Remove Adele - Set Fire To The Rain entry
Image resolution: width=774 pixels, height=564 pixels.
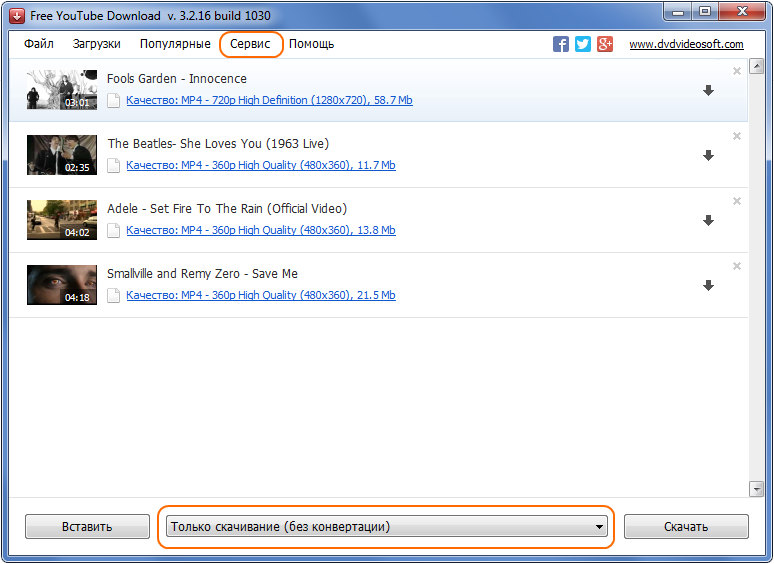737,201
